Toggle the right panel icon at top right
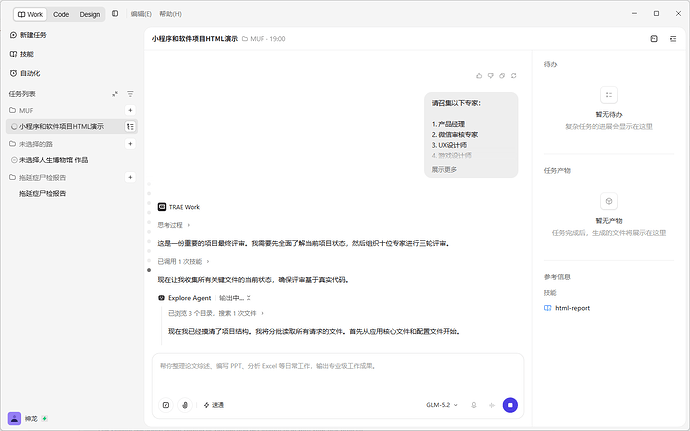The image size is (690, 431). [x=673, y=39]
